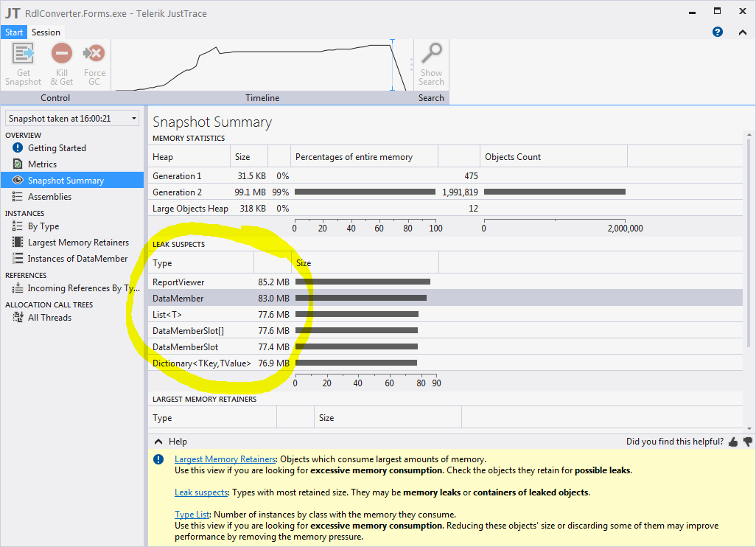
Task: Maximize the JustTrace window
Action: (x=718, y=12)
